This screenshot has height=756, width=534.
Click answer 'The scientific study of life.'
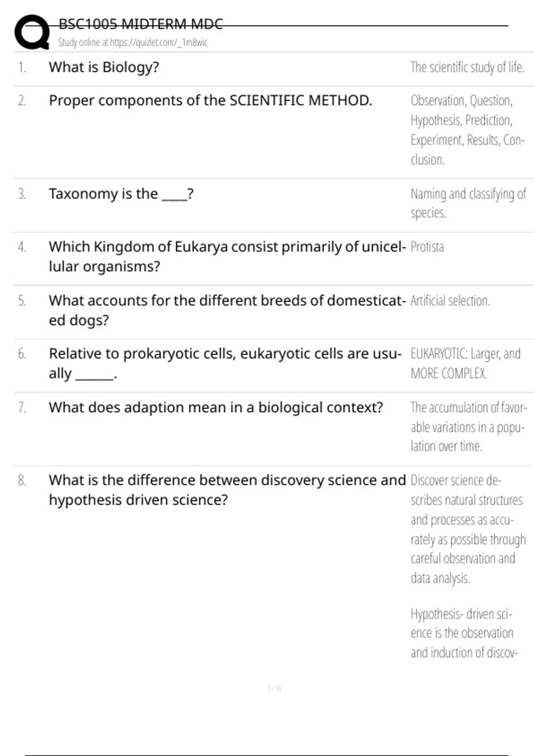click(x=467, y=67)
